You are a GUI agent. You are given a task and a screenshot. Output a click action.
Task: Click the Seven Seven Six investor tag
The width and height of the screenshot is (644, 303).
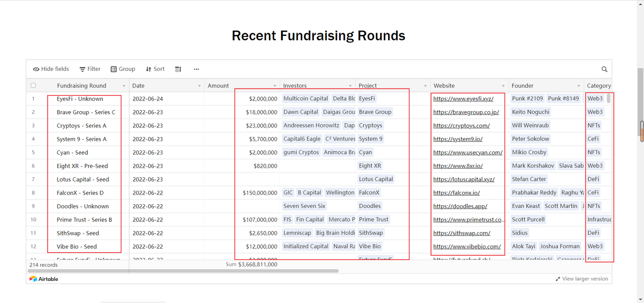(304, 206)
